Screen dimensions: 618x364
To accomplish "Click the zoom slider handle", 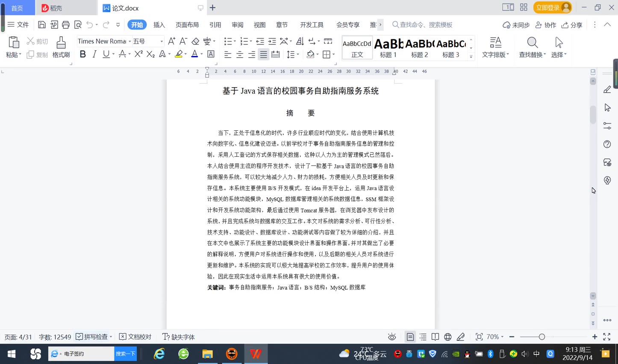I will point(541,337).
